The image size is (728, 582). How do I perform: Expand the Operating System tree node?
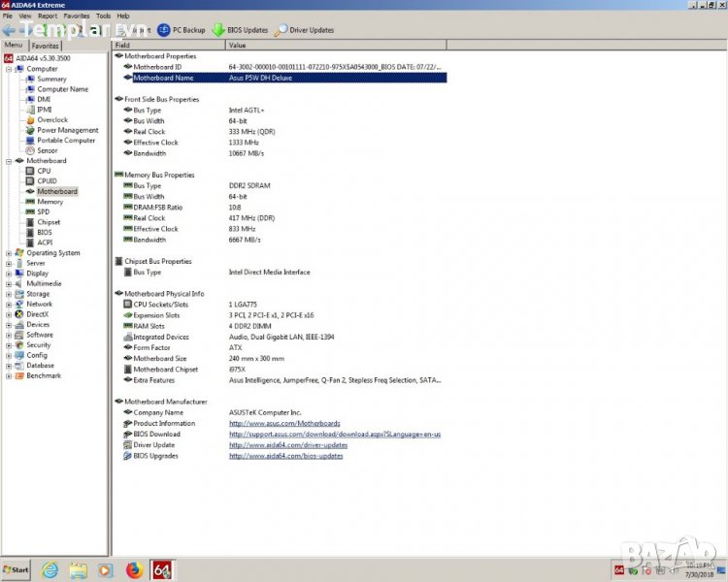(x=9, y=253)
